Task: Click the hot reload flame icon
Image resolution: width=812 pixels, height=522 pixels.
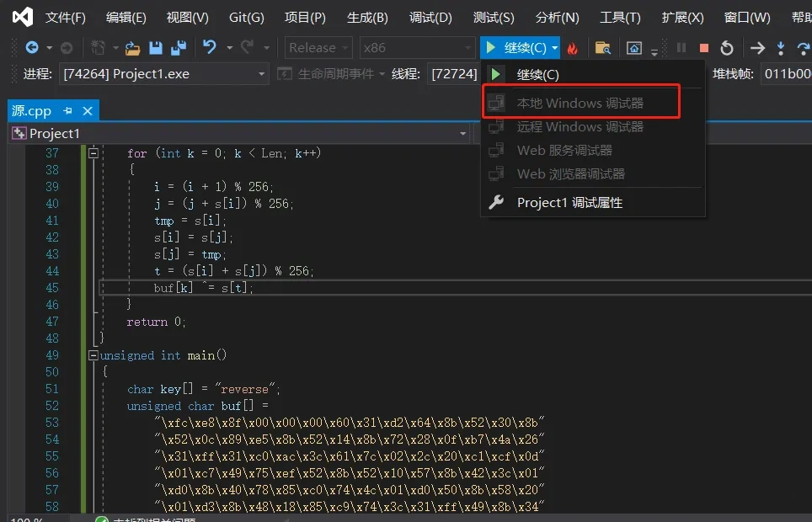Action: point(572,48)
